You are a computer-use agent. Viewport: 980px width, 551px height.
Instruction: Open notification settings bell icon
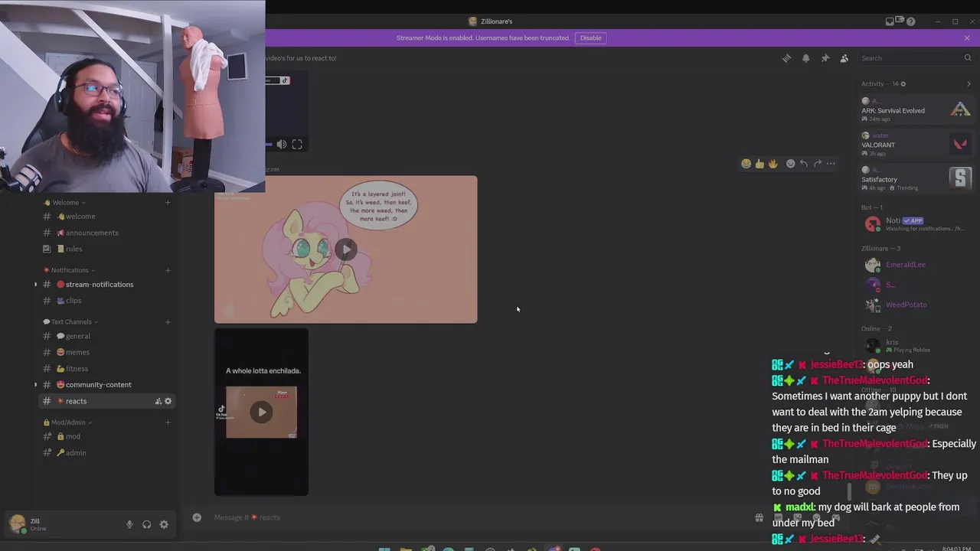pyautogui.click(x=805, y=58)
